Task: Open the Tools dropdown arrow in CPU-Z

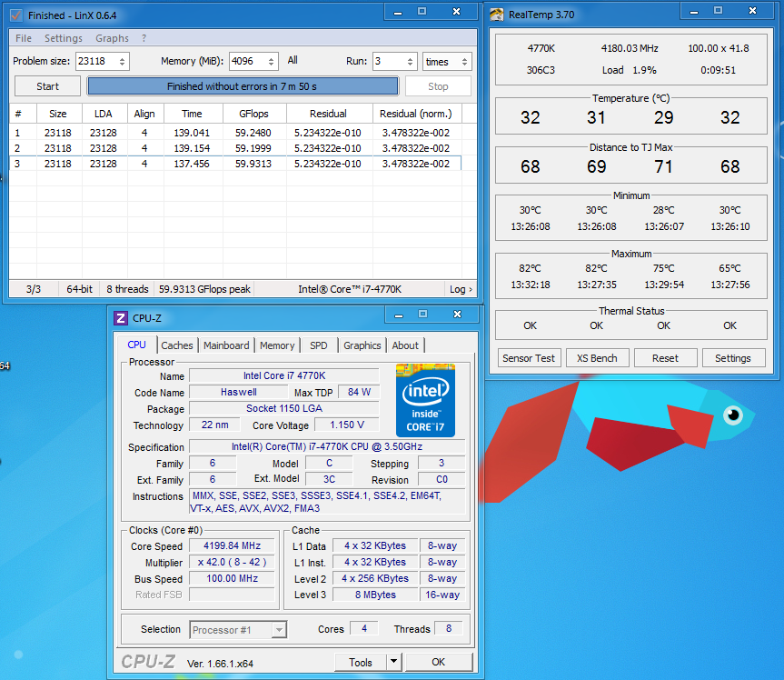Action: [x=394, y=662]
